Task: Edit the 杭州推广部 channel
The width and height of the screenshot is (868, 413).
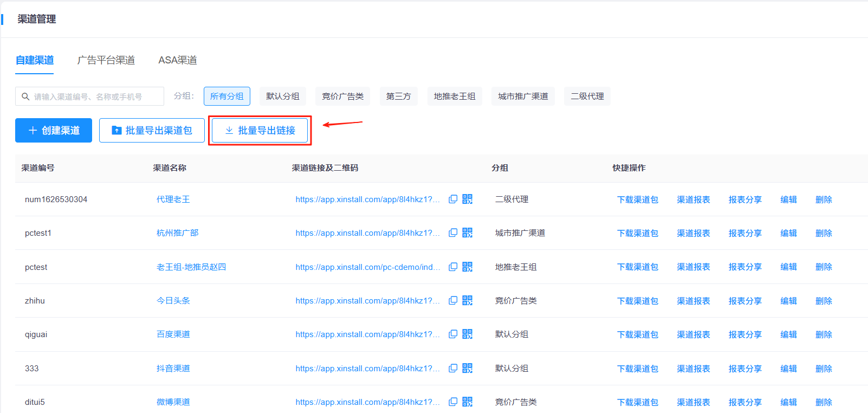Action: [x=788, y=233]
